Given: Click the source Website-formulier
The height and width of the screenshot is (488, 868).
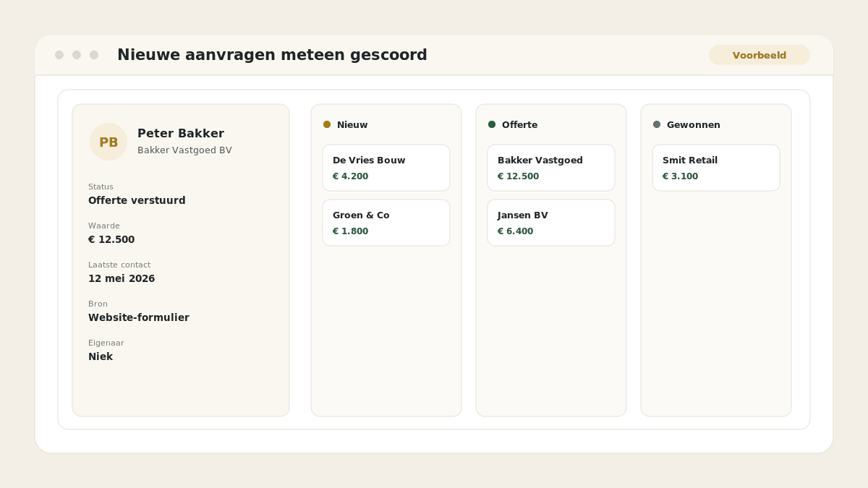Looking at the screenshot, I should (139, 317).
